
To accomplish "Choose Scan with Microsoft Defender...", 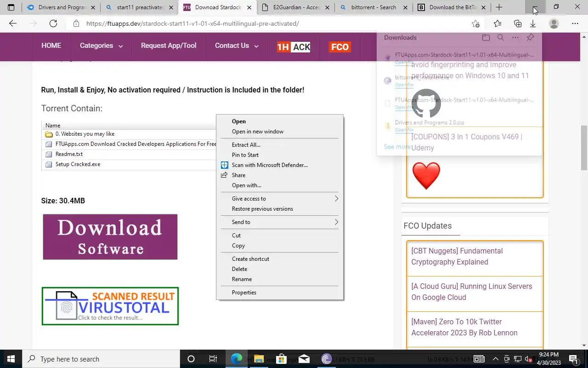I will pos(280,165).
